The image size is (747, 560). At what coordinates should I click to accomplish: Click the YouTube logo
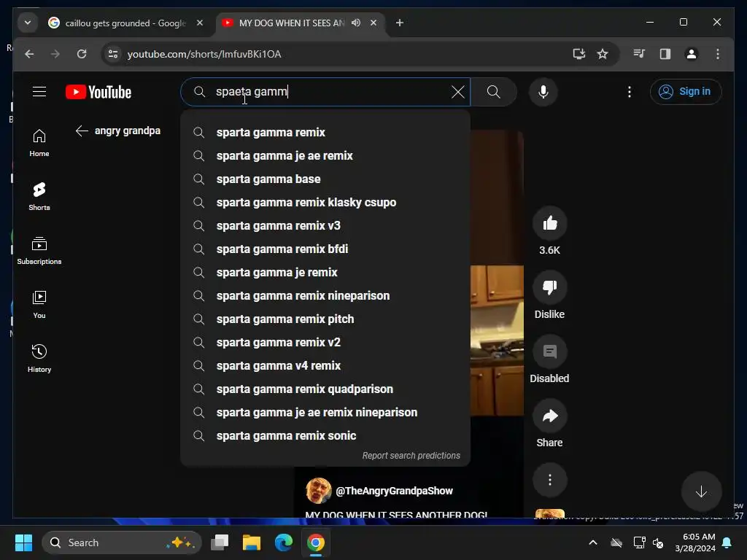pos(98,92)
